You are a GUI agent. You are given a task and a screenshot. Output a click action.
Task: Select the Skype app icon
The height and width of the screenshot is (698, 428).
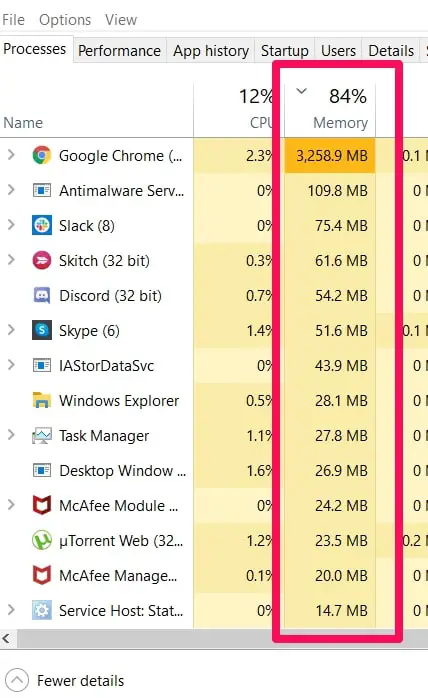pos(42,330)
